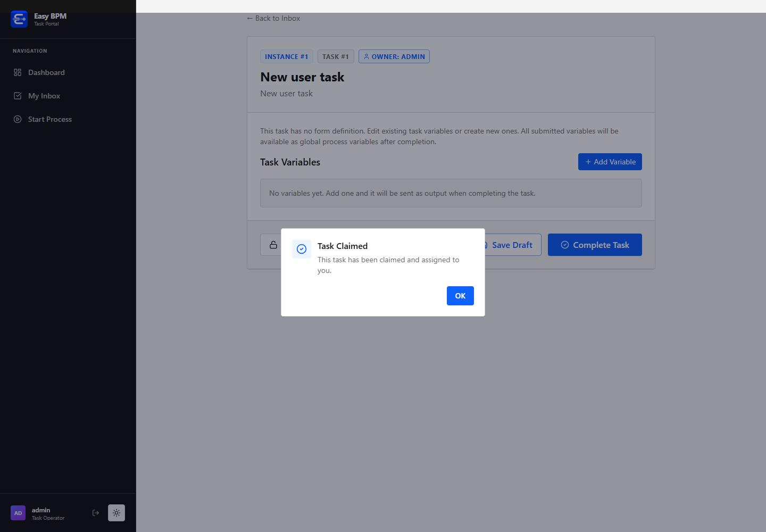Click the Save Draft button
The width and height of the screenshot is (766, 532).
[x=511, y=245]
